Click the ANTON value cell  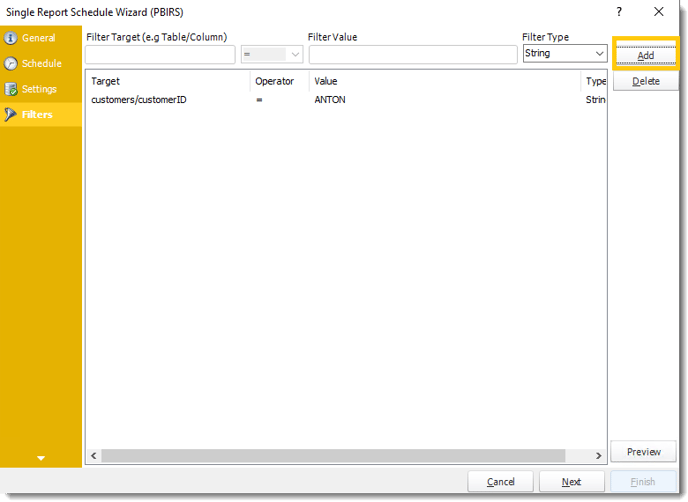pyautogui.click(x=330, y=100)
